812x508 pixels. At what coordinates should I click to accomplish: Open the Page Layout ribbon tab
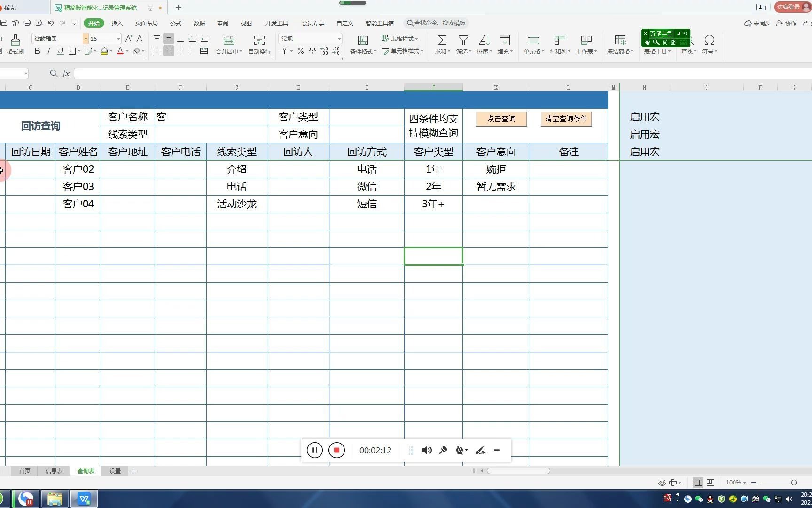click(x=146, y=23)
